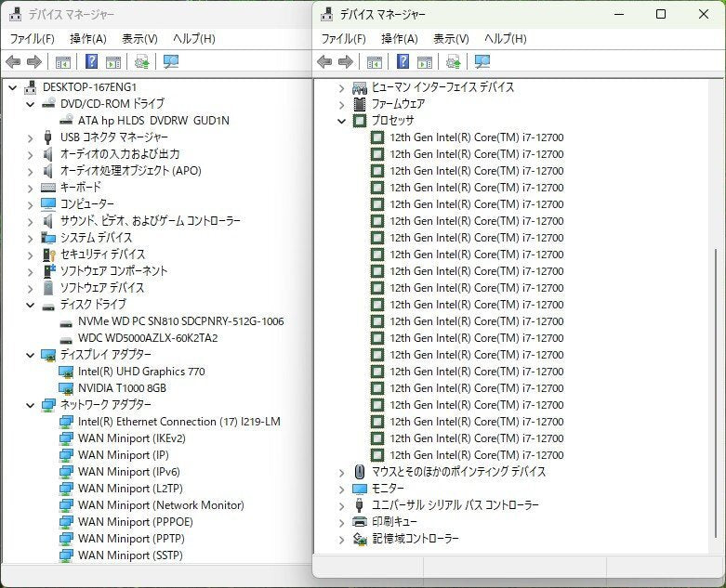Click Show/hide console tree icon in right window
726x588 pixels.
pos(375,61)
